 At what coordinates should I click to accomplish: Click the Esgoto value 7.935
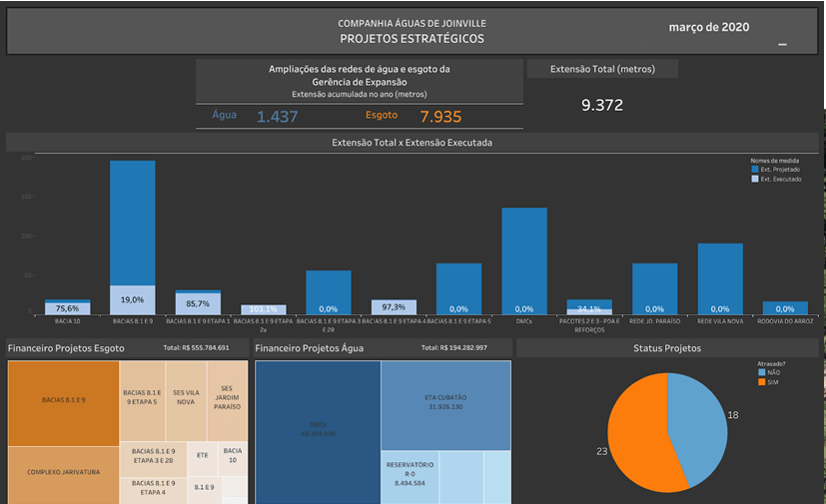tap(440, 117)
